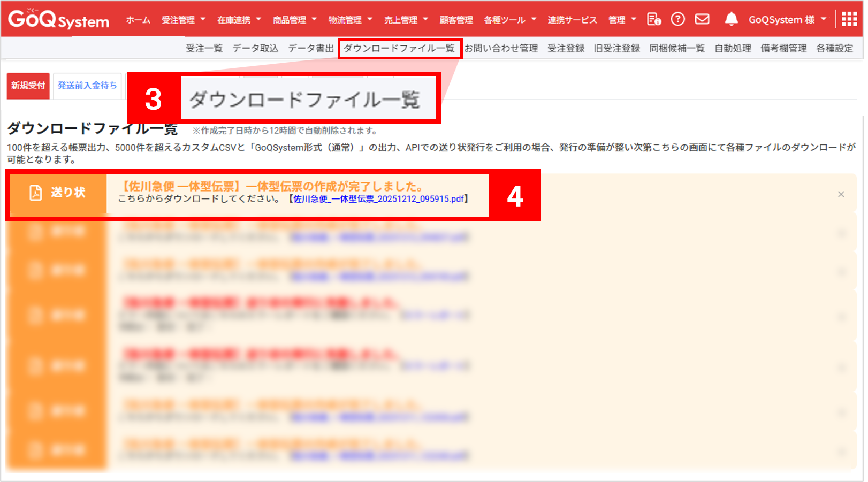This screenshot has width=868, height=482.
Task: Select ダウンロードファイル一覧 in the submenu
Action: click(x=399, y=48)
